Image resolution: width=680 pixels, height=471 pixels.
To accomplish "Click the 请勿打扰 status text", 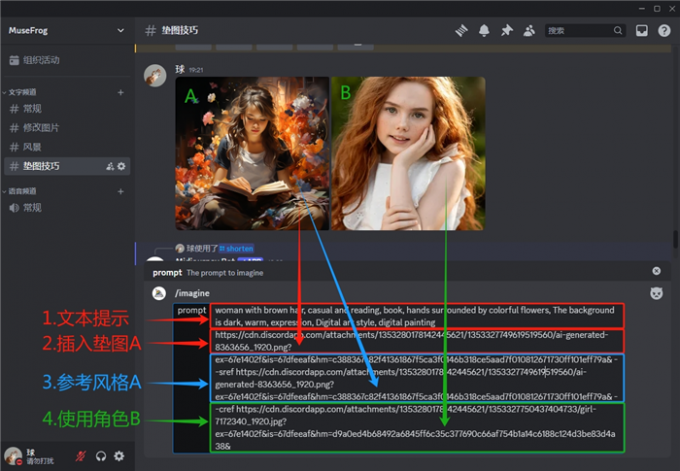I will [x=40, y=461].
